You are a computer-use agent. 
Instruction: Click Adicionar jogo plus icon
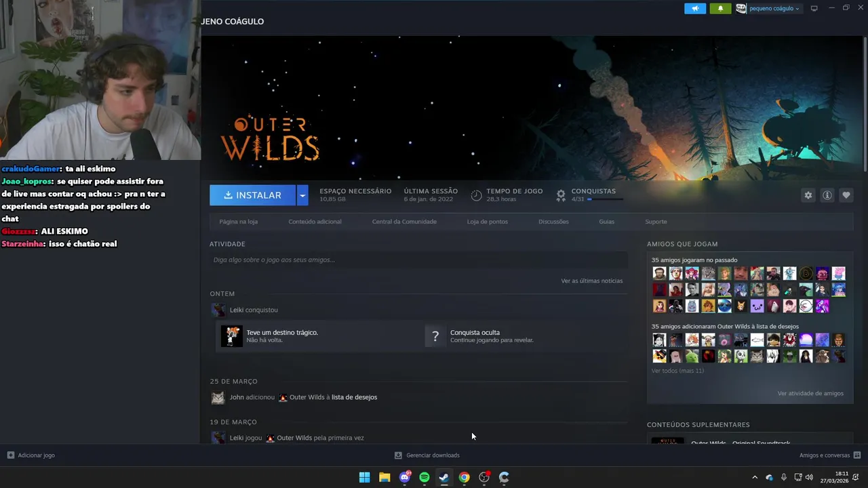(11, 455)
